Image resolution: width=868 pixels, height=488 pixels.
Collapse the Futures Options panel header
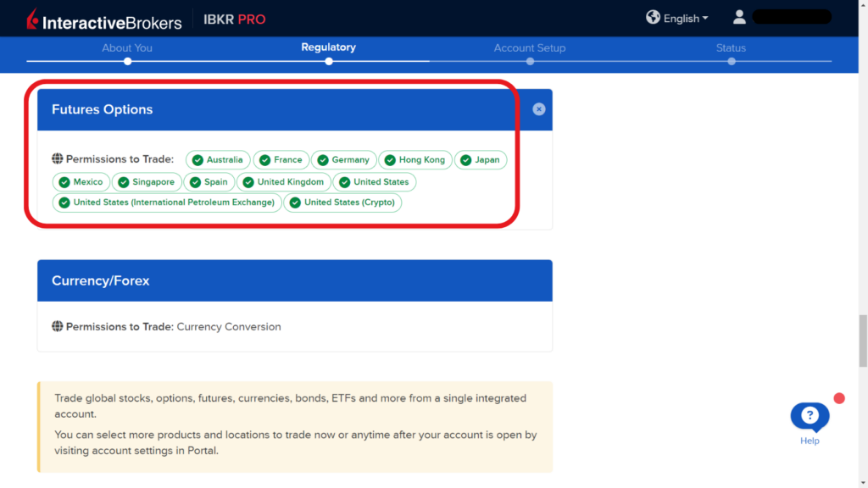(102, 109)
